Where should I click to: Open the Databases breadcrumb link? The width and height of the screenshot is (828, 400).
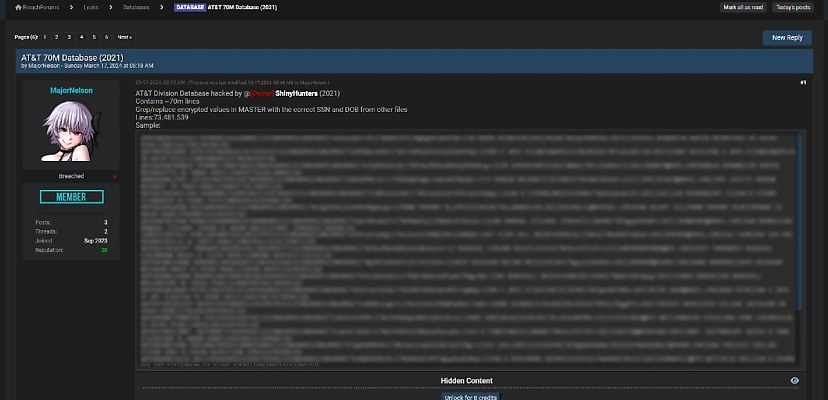pyautogui.click(x=136, y=7)
